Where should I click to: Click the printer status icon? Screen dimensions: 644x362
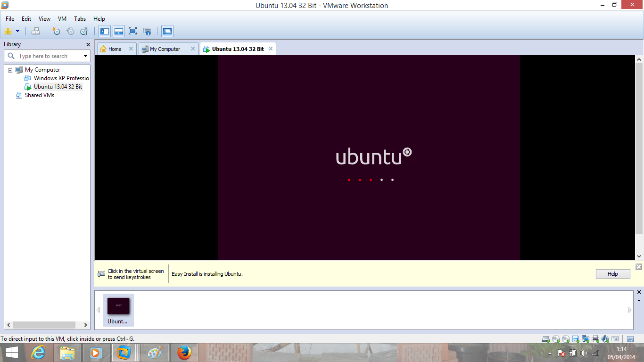[594, 338]
